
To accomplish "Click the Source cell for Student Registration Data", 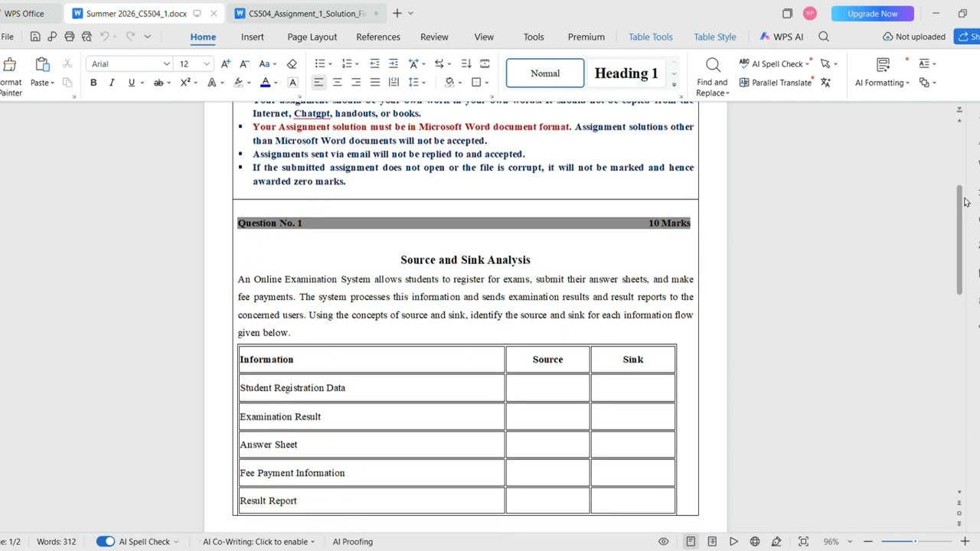I will pos(547,388).
